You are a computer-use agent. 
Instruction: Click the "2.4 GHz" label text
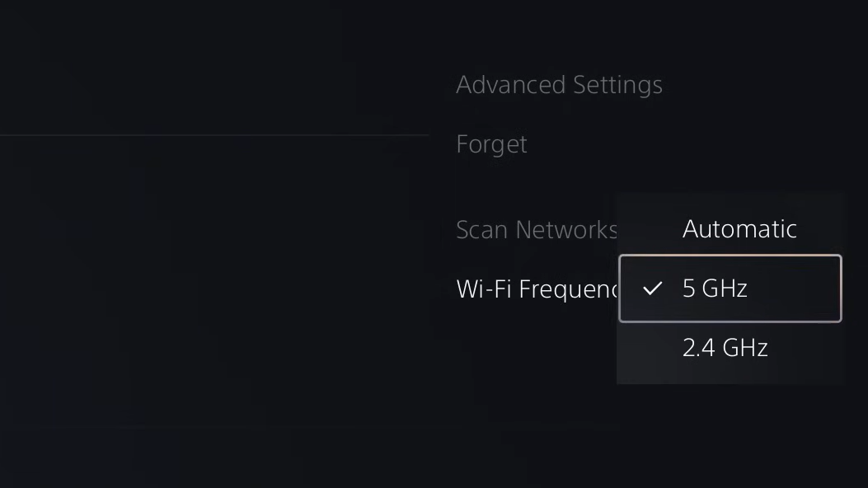click(x=725, y=348)
